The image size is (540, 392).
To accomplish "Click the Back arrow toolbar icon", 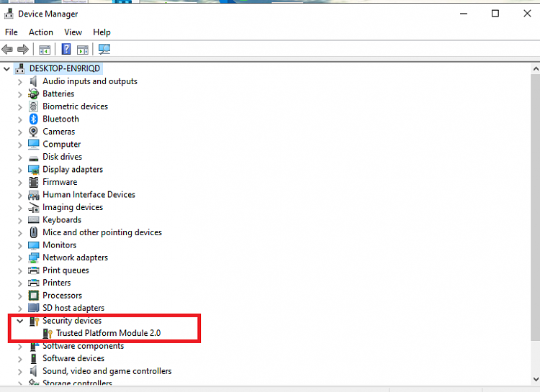I will (7, 49).
